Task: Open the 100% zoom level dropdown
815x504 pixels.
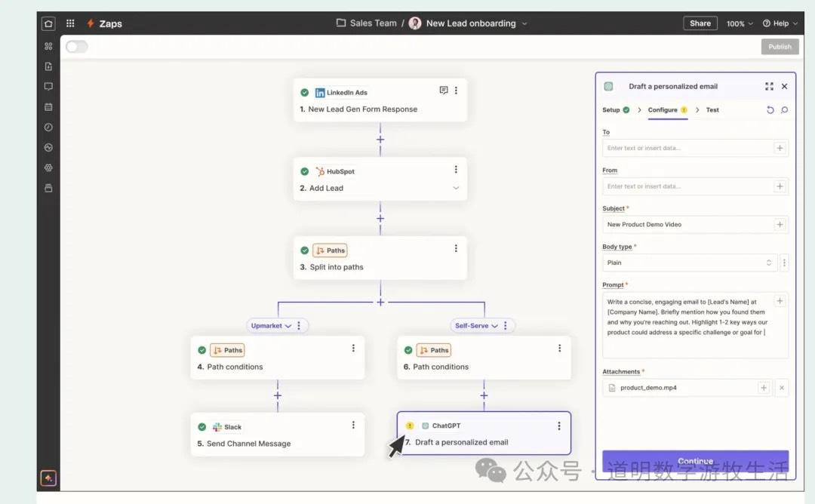Action: [739, 23]
